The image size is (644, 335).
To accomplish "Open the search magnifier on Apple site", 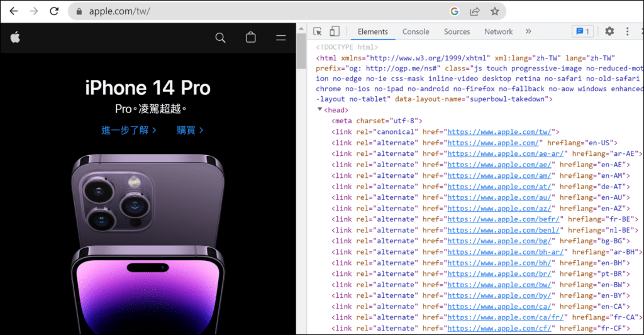I will pyautogui.click(x=220, y=38).
